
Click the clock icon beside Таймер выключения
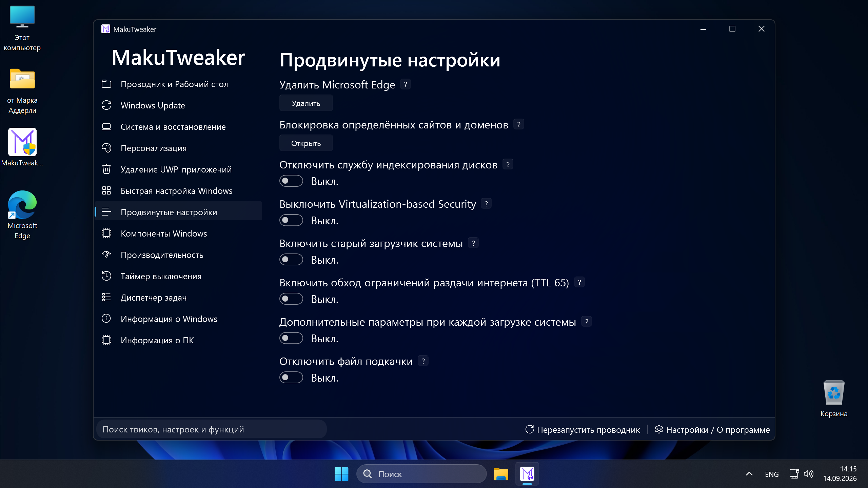pyautogui.click(x=106, y=276)
